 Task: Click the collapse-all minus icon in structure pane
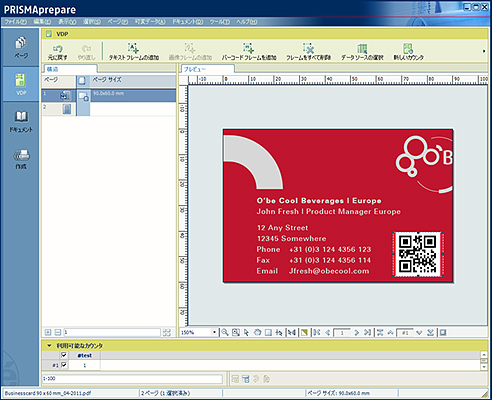58,332
